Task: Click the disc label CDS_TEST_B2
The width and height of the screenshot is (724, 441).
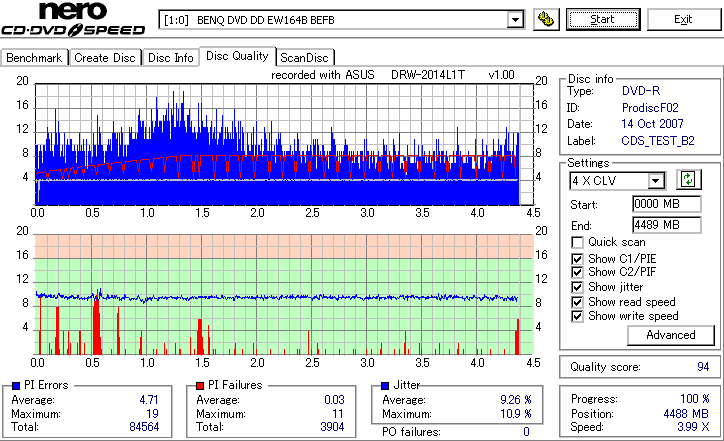Action: click(658, 141)
